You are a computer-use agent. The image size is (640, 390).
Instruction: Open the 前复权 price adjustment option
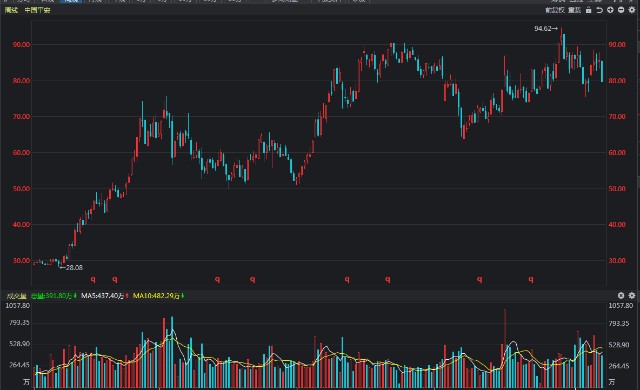click(555, 10)
